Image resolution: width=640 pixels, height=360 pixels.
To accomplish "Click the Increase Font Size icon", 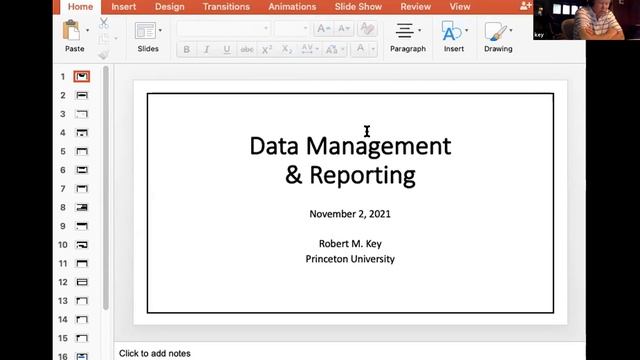I will click(324, 29).
